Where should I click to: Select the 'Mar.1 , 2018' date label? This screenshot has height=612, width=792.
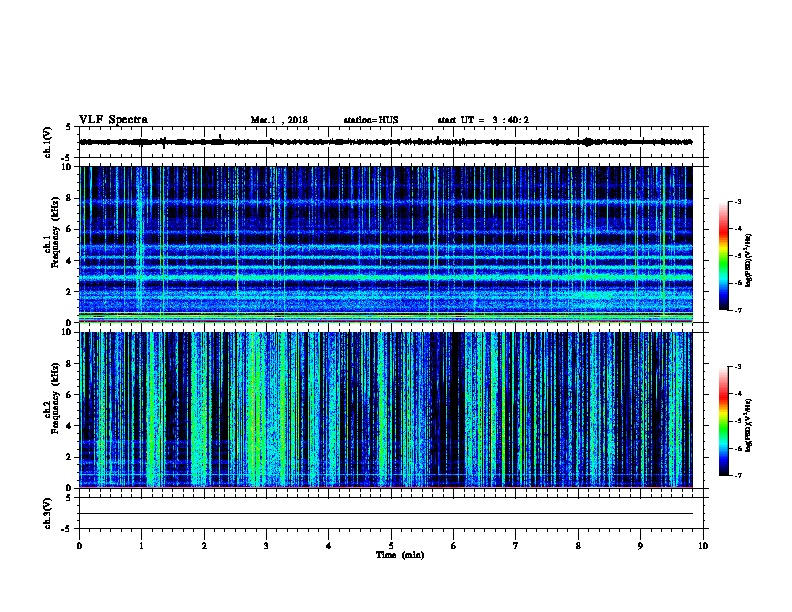(x=279, y=120)
